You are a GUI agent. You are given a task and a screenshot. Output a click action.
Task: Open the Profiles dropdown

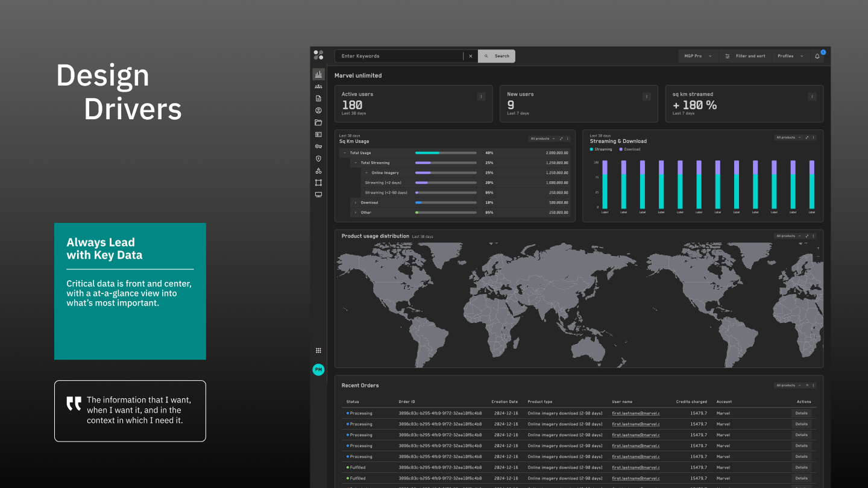click(x=790, y=56)
